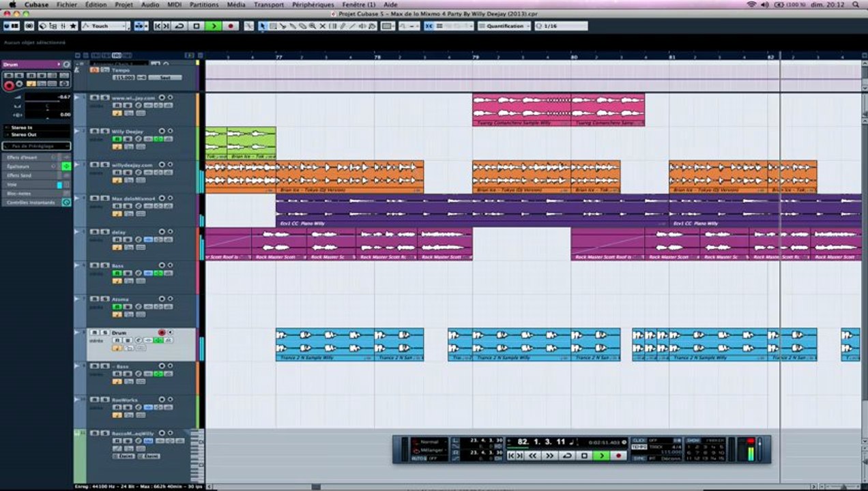
Task: Toggle the green Égaliseurs bypass button
Action: (x=66, y=166)
